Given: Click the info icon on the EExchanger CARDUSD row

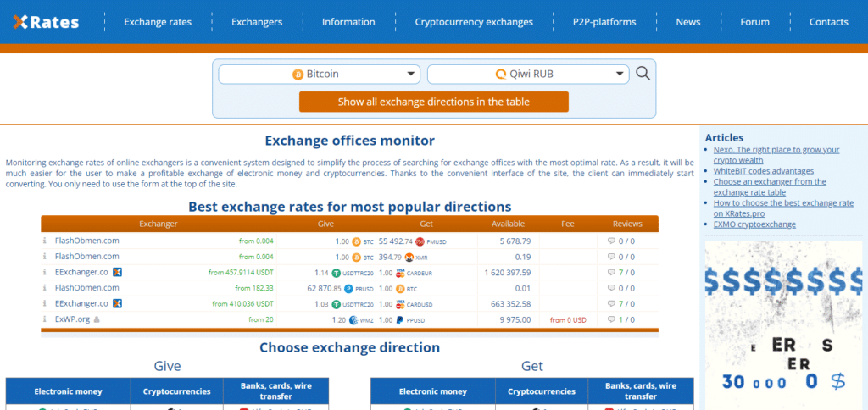Looking at the screenshot, I should [x=44, y=304].
